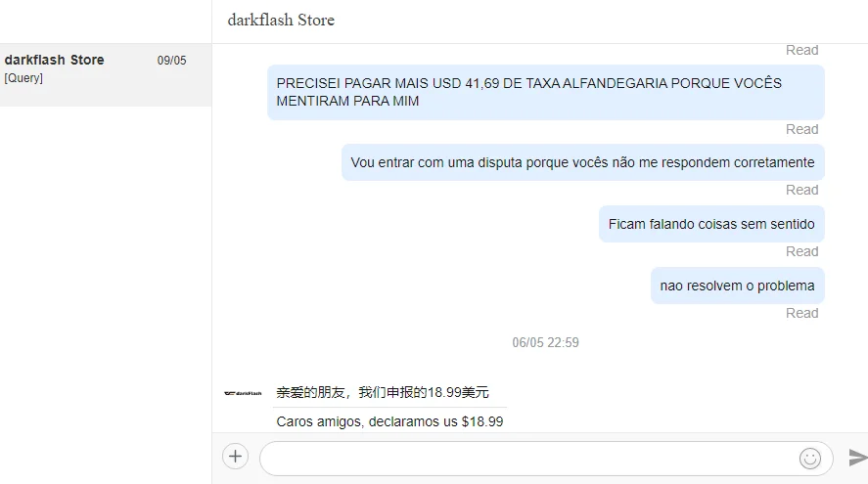Click Read status under dispute message
868x484 pixels.
[802, 191]
